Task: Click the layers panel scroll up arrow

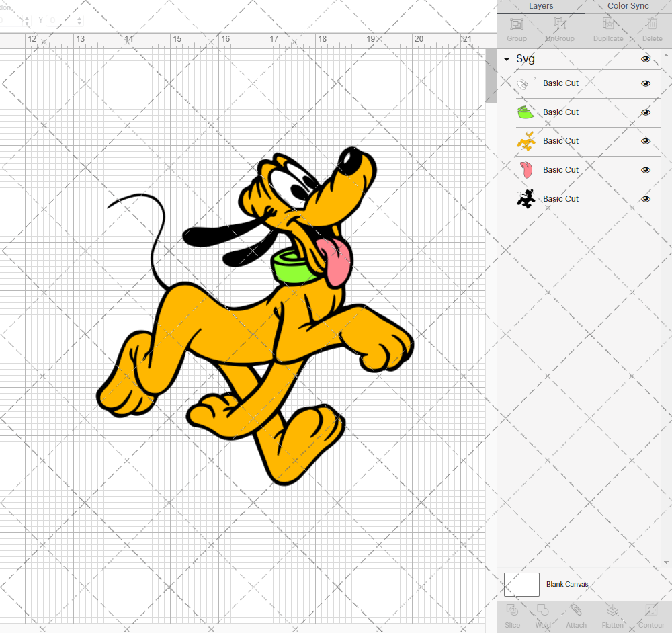Action: pos(666,56)
